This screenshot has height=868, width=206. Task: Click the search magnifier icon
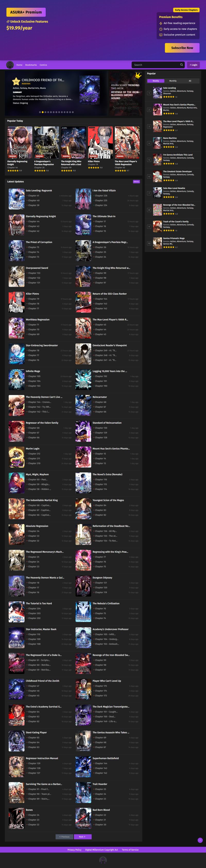pos(181,65)
